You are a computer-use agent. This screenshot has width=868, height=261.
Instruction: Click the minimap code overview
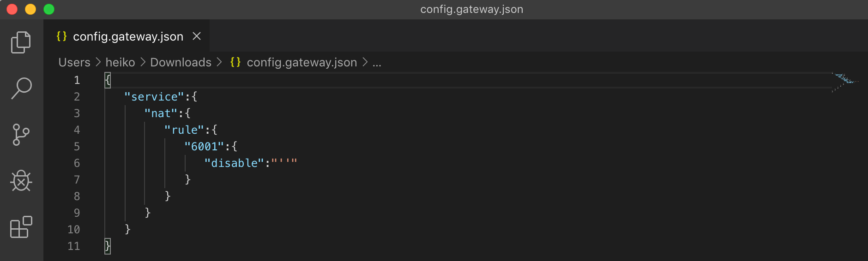point(845,82)
